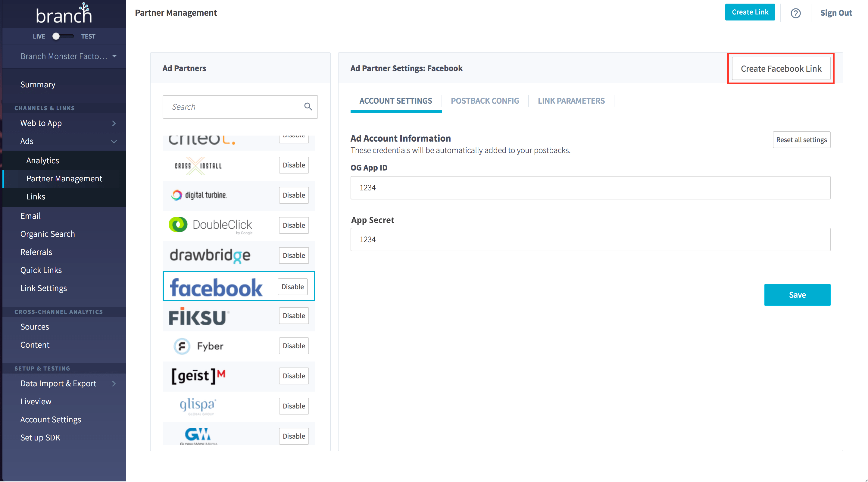
Task: Switch to the Postback Config tab
Action: (x=485, y=101)
